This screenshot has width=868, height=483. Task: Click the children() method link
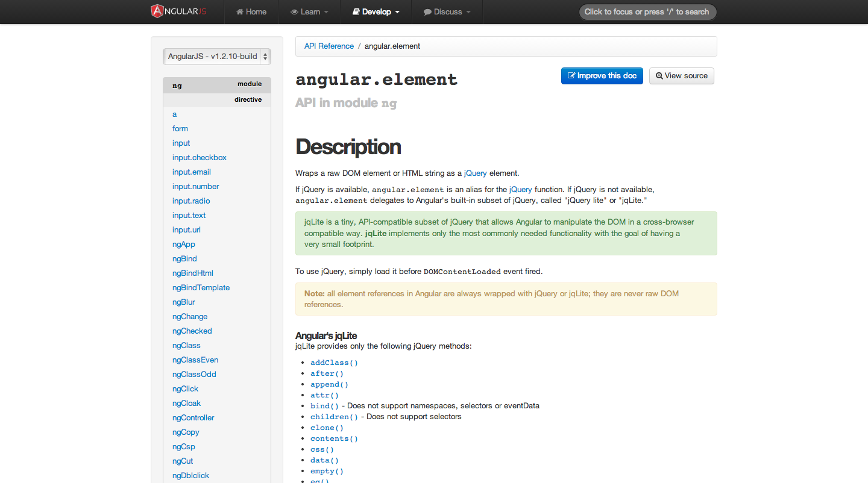(335, 417)
